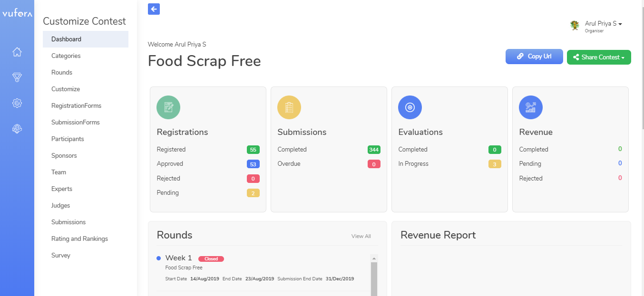The height and width of the screenshot is (296, 644).
Task: Click the Customize Contest sidebar heading
Action: tap(84, 21)
